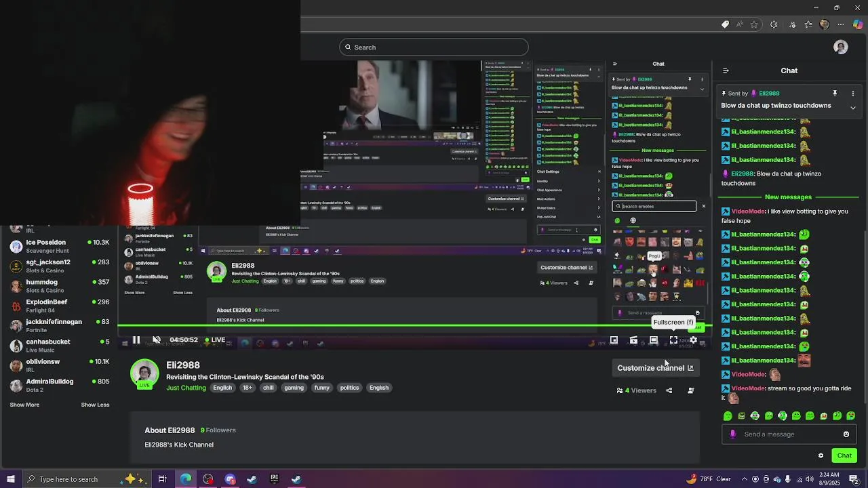Open the emote picker smiley

[x=846, y=434]
